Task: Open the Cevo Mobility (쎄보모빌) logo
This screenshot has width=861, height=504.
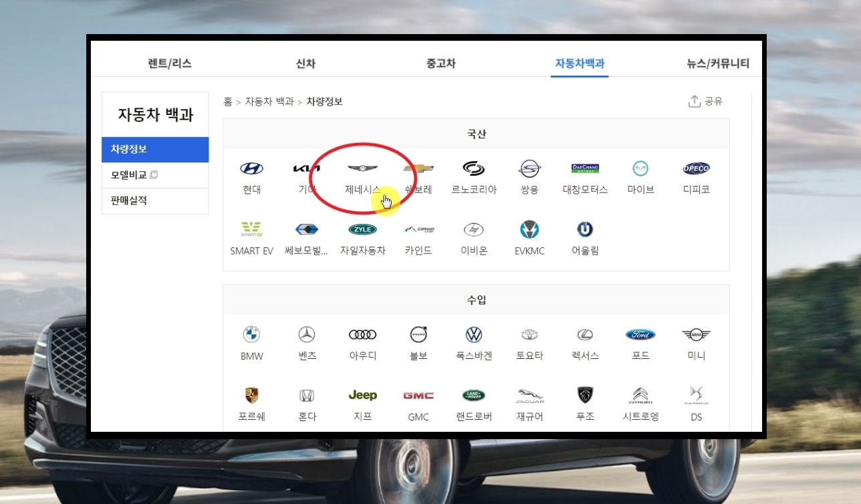Action: pyautogui.click(x=307, y=229)
